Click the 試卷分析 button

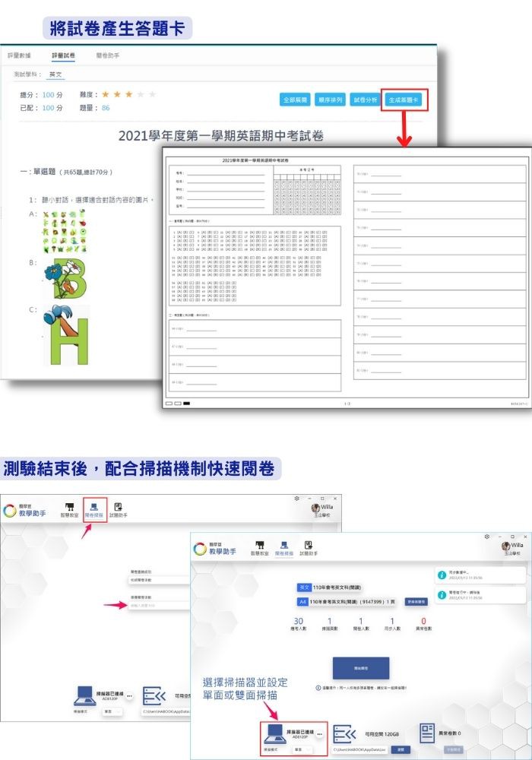365,100
